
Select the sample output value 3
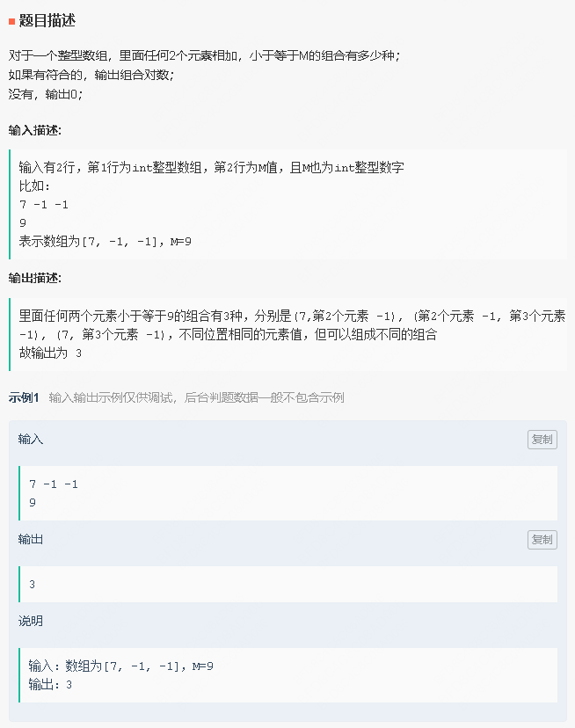pyautogui.click(x=33, y=584)
